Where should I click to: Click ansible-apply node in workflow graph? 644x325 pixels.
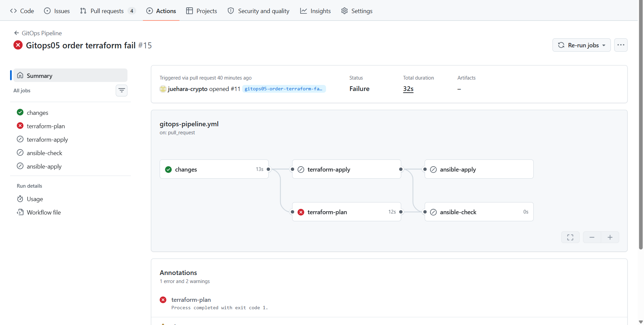(479, 169)
